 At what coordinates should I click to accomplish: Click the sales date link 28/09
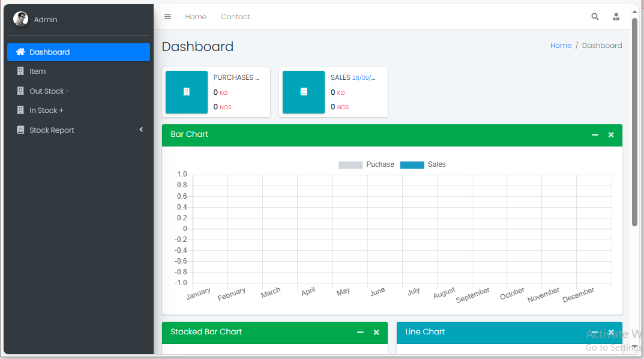pyautogui.click(x=364, y=77)
